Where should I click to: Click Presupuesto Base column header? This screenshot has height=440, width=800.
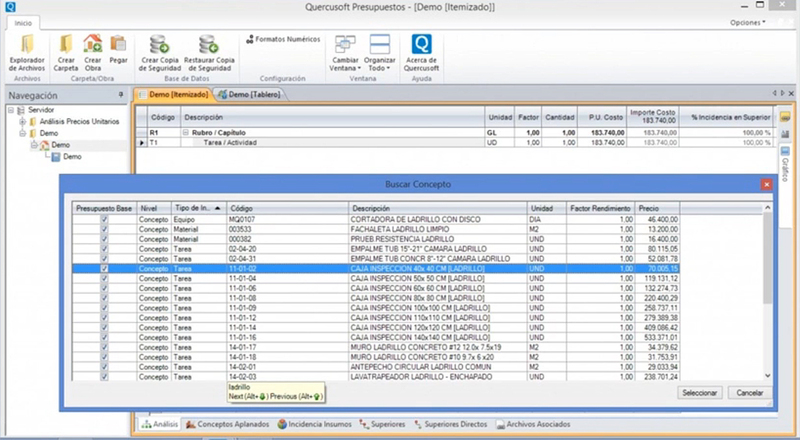click(104, 208)
